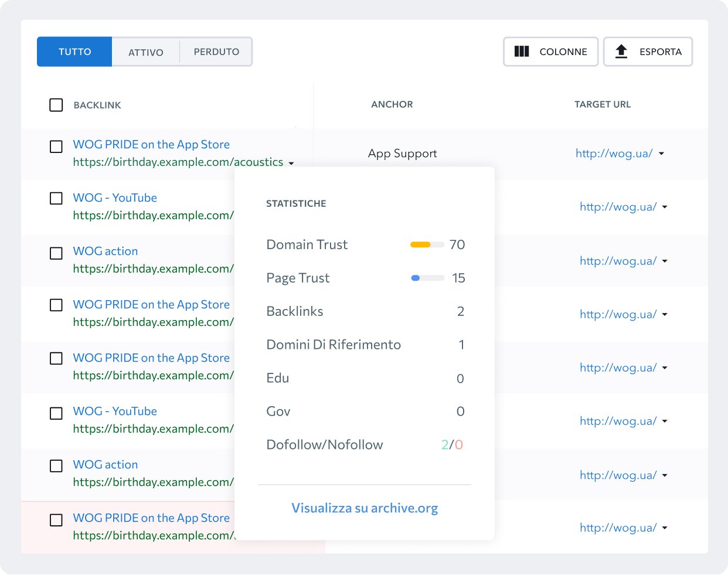Expand target URL arrow in first WOG - YouTube row
Image resolution: width=728 pixels, height=575 pixels.
(x=665, y=207)
